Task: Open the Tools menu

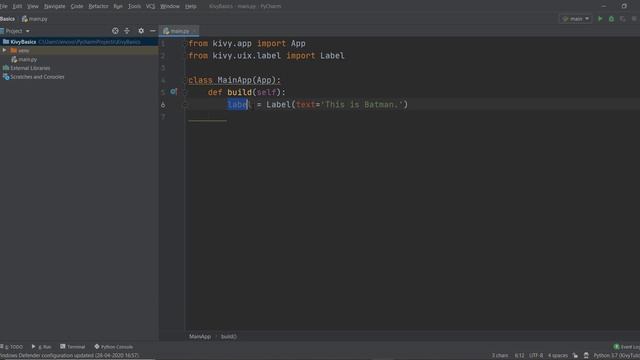Action: (x=134, y=6)
